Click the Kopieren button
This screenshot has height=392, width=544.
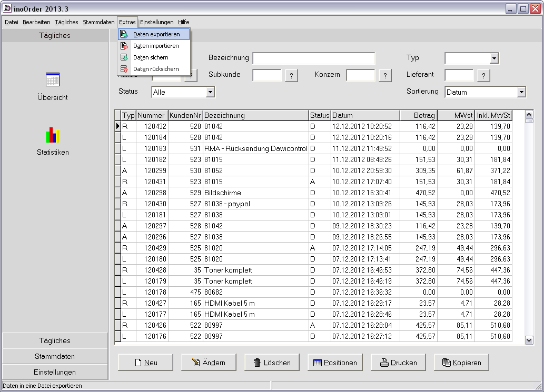point(461,363)
